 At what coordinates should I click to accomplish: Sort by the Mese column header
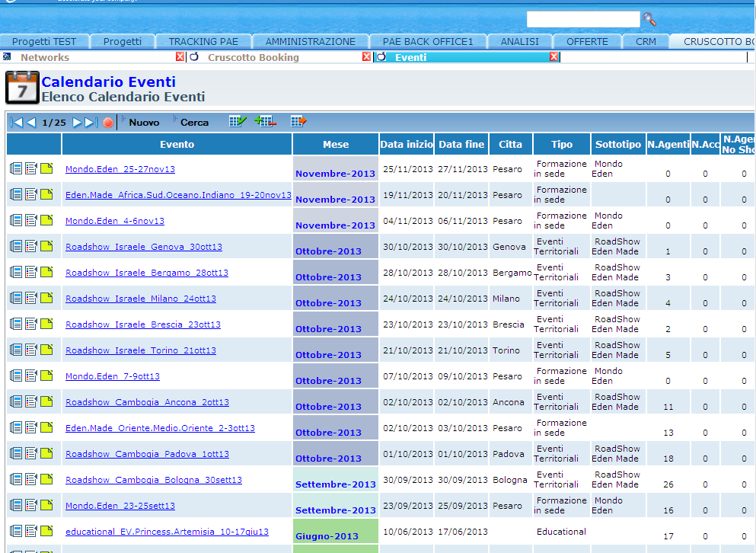[336, 144]
